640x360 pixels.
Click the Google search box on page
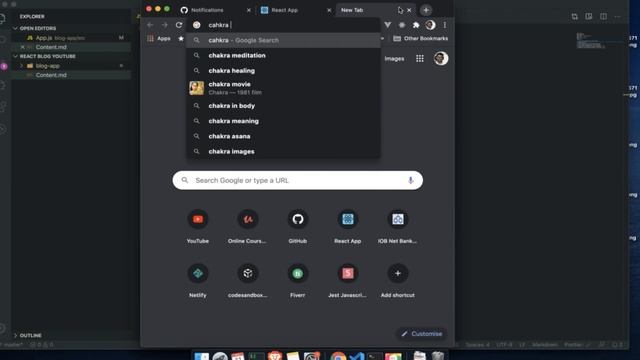298,180
